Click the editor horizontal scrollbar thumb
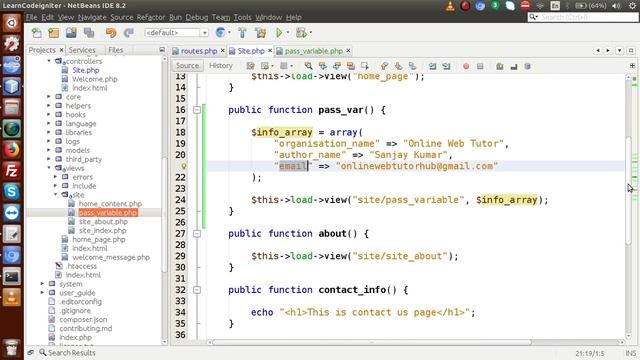 coord(371,342)
